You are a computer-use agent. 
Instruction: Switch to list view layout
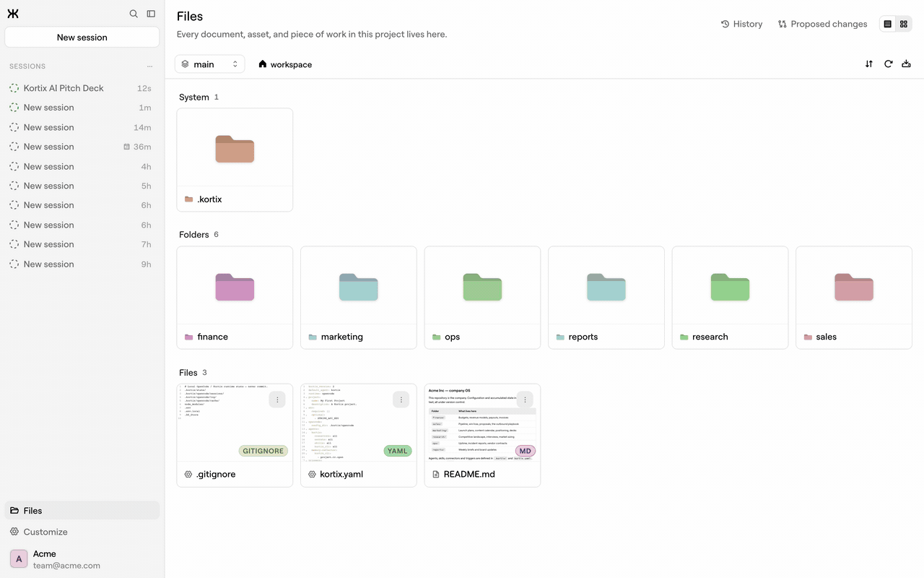click(x=888, y=24)
